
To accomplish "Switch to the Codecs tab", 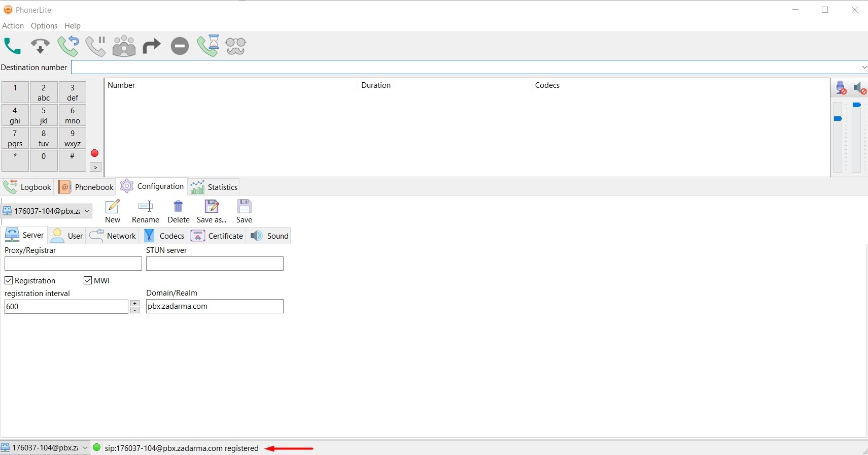I will 164,236.
